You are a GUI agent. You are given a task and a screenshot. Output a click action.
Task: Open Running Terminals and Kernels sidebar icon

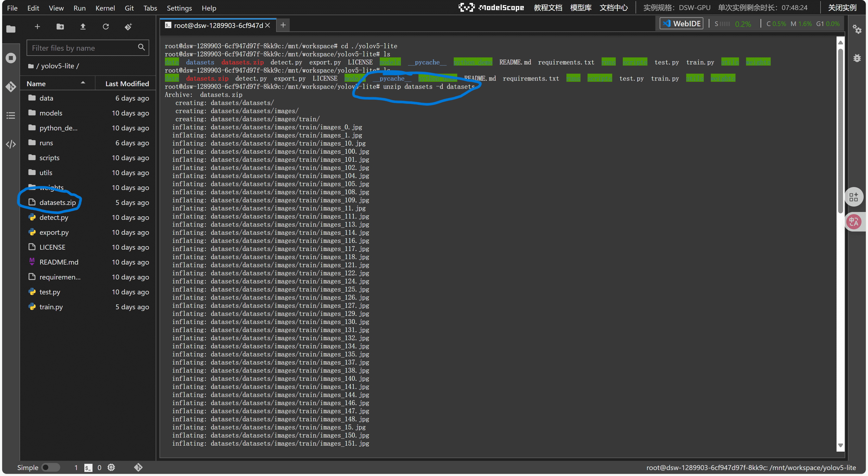(11, 58)
